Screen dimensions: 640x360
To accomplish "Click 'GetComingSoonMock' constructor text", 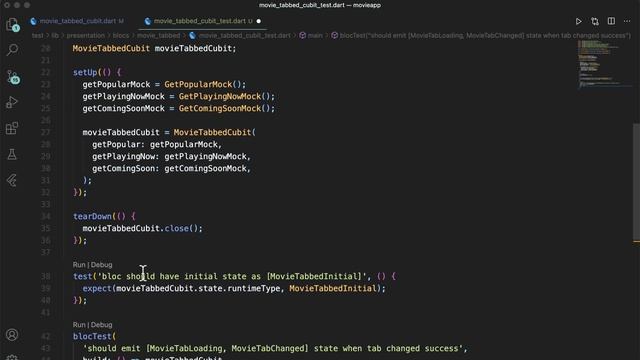I will tap(220, 109).
